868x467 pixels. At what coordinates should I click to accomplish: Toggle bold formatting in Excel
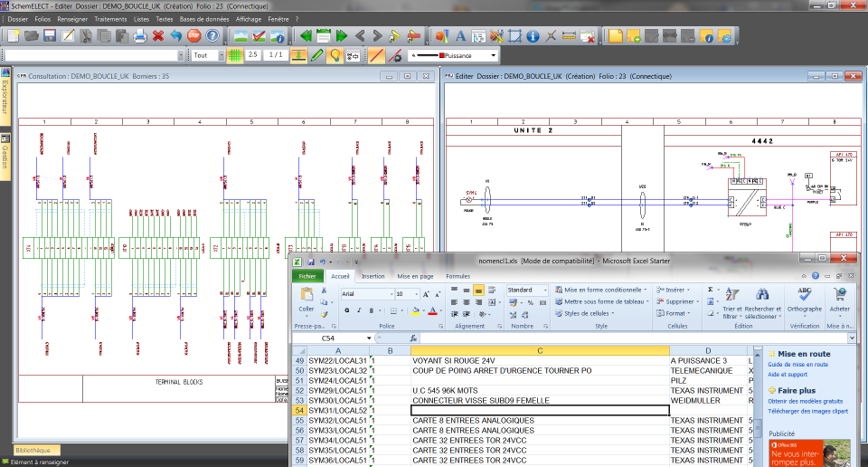(x=347, y=310)
